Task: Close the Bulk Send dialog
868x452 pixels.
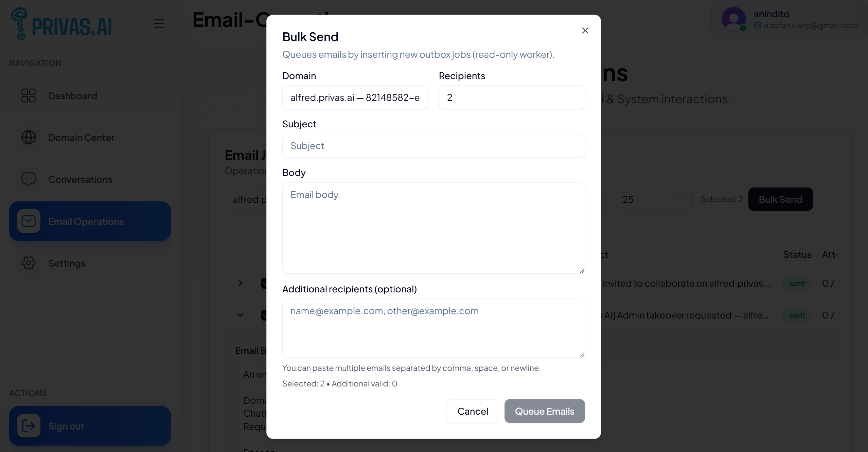Action: [585, 31]
